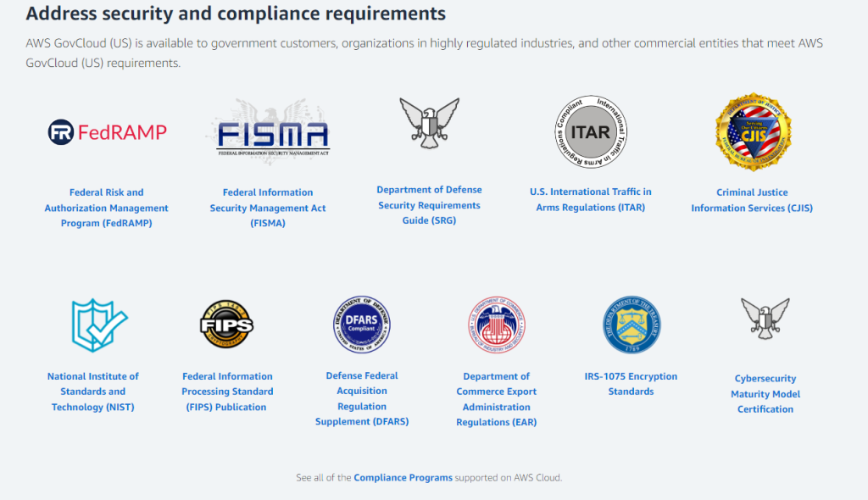The image size is (868, 500).
Task: Open IRS-1075 Encryption Standards link
Action: 631,384
